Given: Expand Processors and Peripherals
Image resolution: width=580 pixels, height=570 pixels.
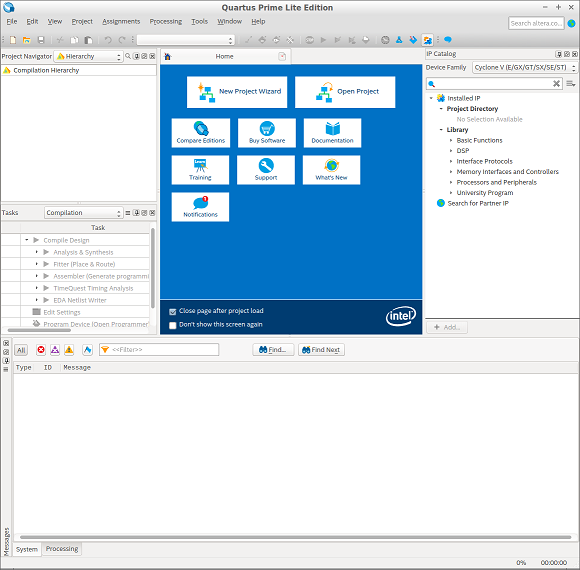Looking at the screenshot, I should pyautogui.click(x=451, y=182).
